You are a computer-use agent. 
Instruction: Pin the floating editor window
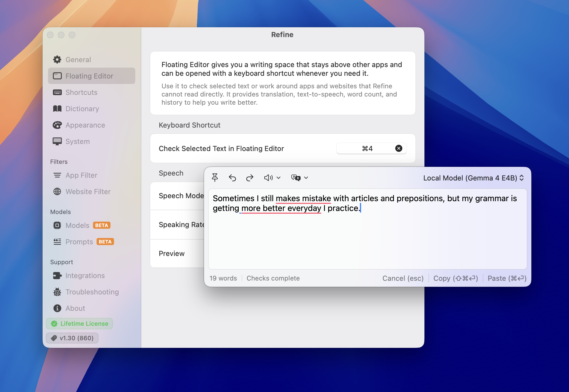(x=215, y=178)
